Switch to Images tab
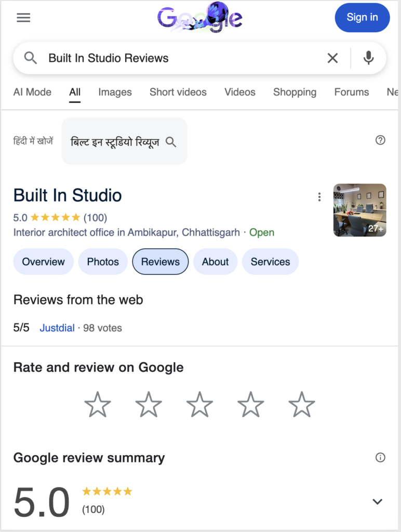Screen dimensions: 401x532 [x=115, y=92]
